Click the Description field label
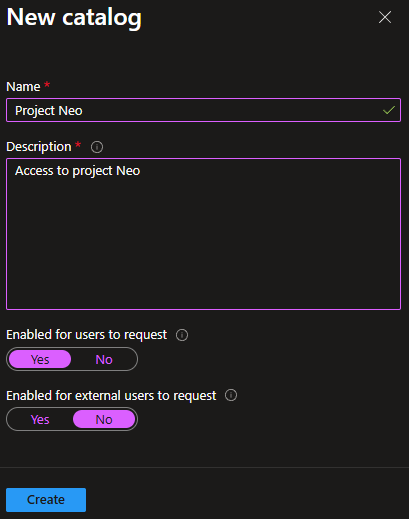 point(39,147)
